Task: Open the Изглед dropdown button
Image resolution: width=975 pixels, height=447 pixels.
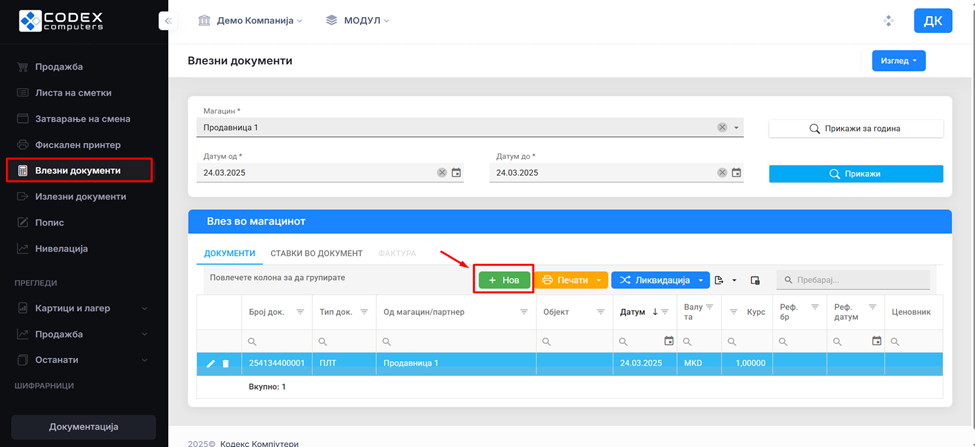Action: [x=899, y=61]
